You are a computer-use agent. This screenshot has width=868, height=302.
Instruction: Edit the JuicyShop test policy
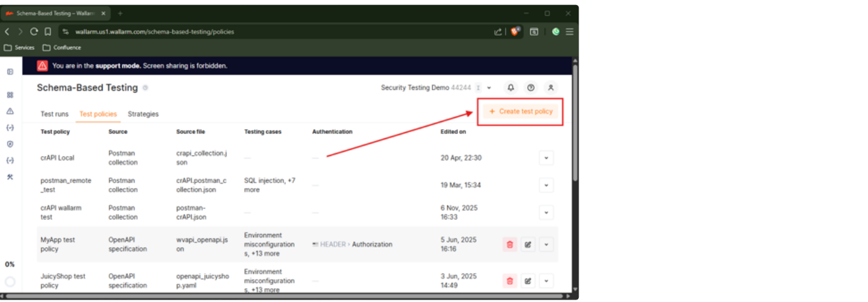coord(528,281)
